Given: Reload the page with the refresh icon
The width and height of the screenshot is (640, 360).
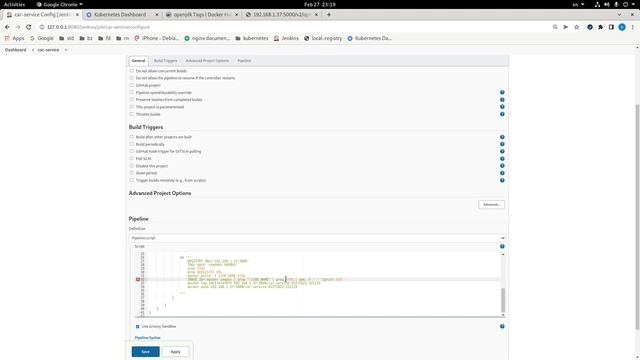Looking at the screenshot, I should coord(29,27).
